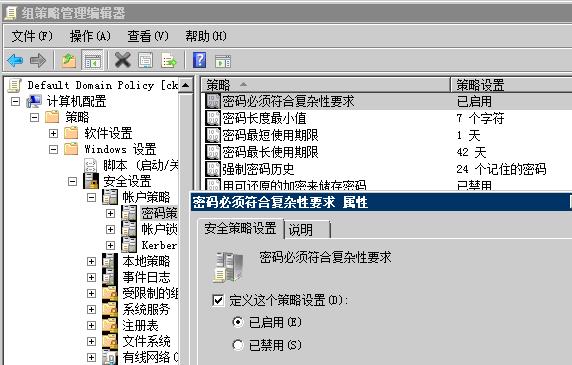Click the policy icon beside 强制密码历史

point(213,169)
